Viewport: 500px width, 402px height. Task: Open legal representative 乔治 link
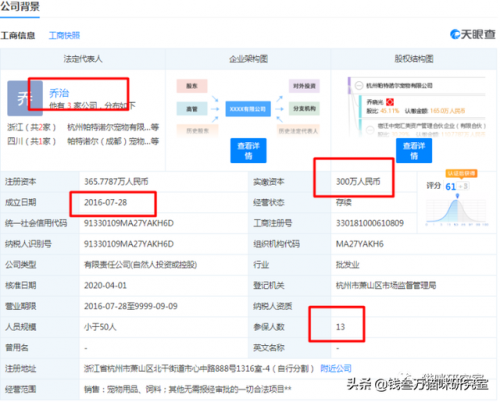tap(59, 93)
